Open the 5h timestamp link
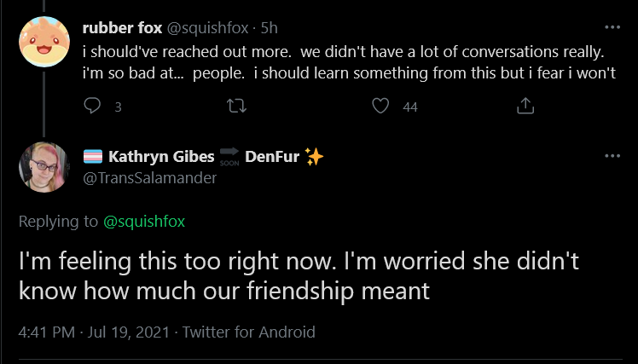 click(x=269, y=28)
